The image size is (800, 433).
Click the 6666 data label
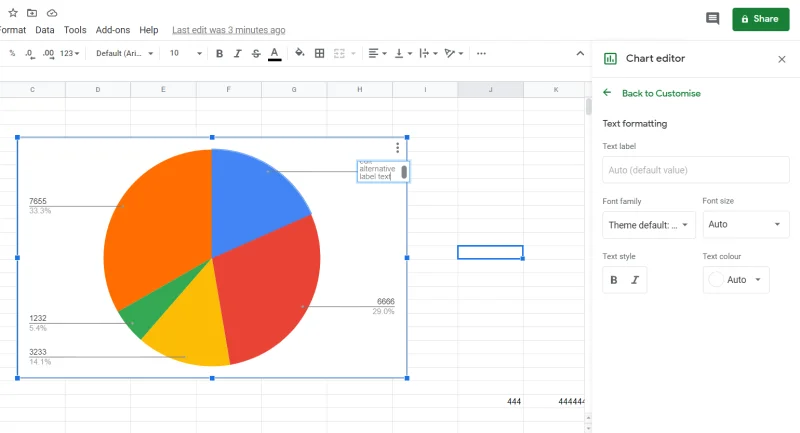tap(386, 301)
